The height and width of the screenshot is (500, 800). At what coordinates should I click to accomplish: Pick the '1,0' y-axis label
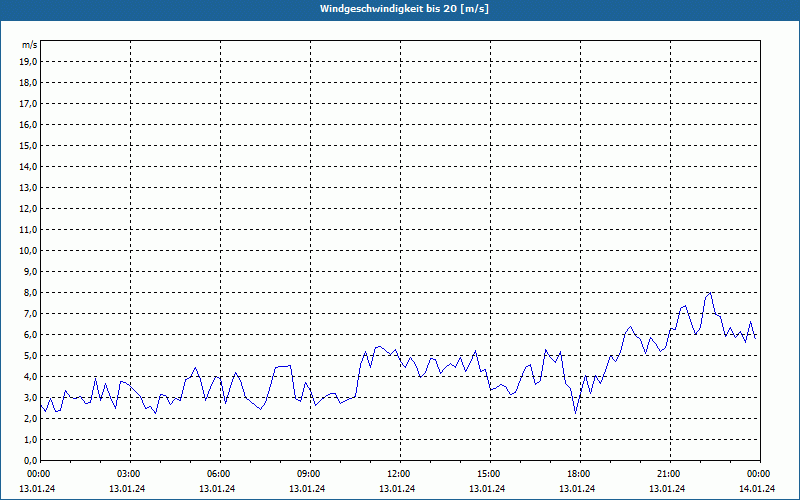pyautogui.click(x=31, y=439)
